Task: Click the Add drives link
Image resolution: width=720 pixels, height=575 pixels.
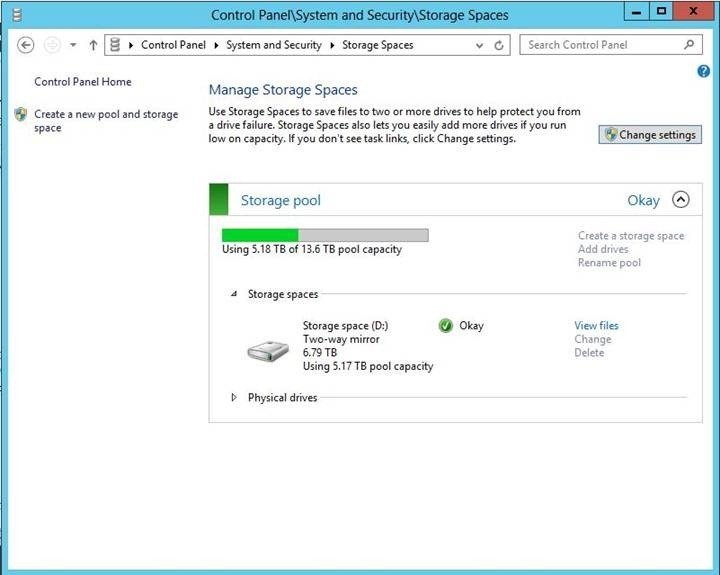Action: (603, 249)
